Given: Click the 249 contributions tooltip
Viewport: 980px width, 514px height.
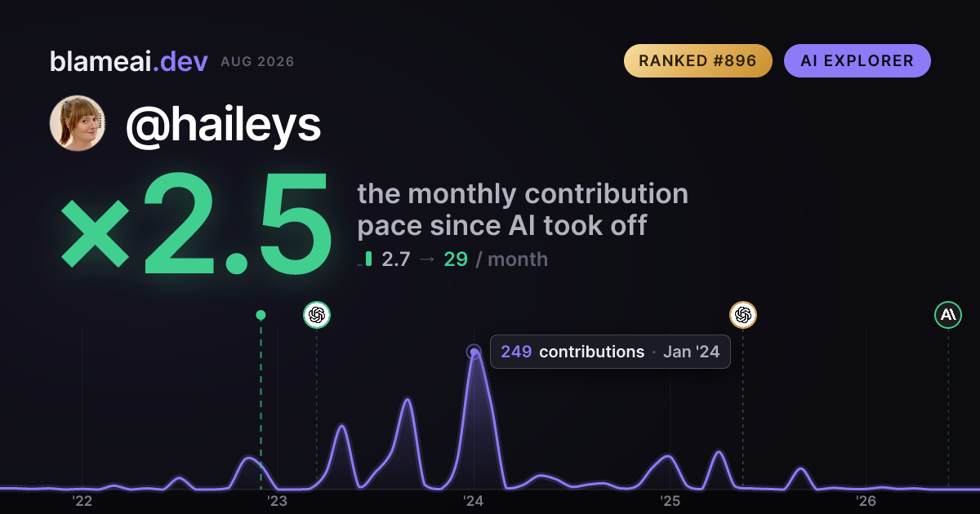Looking at the screenshot, I should (x=610, y=352).
